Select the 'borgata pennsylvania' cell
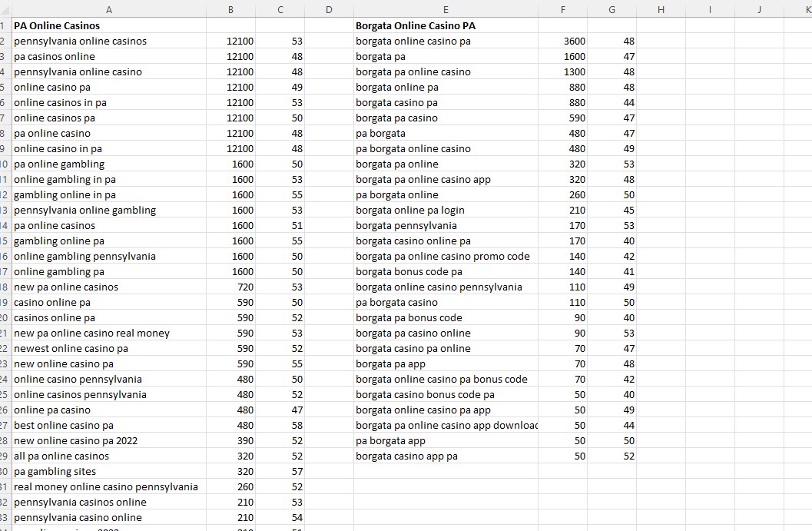This screenshot has height=531, width=812. click(x=446, y=226)
